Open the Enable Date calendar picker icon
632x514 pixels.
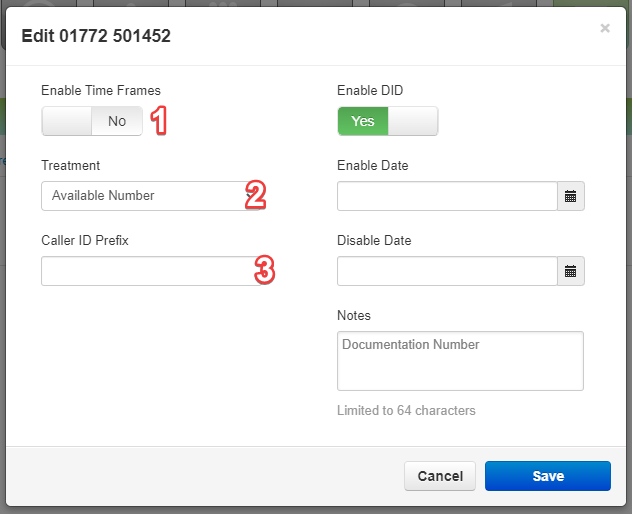click(570, 196)
